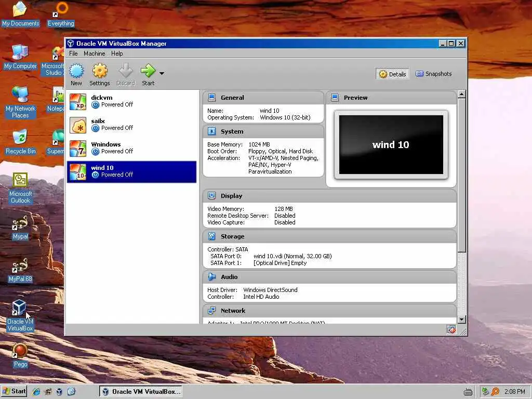Click the details pane scroll down arrow

[x=461, y=320]
